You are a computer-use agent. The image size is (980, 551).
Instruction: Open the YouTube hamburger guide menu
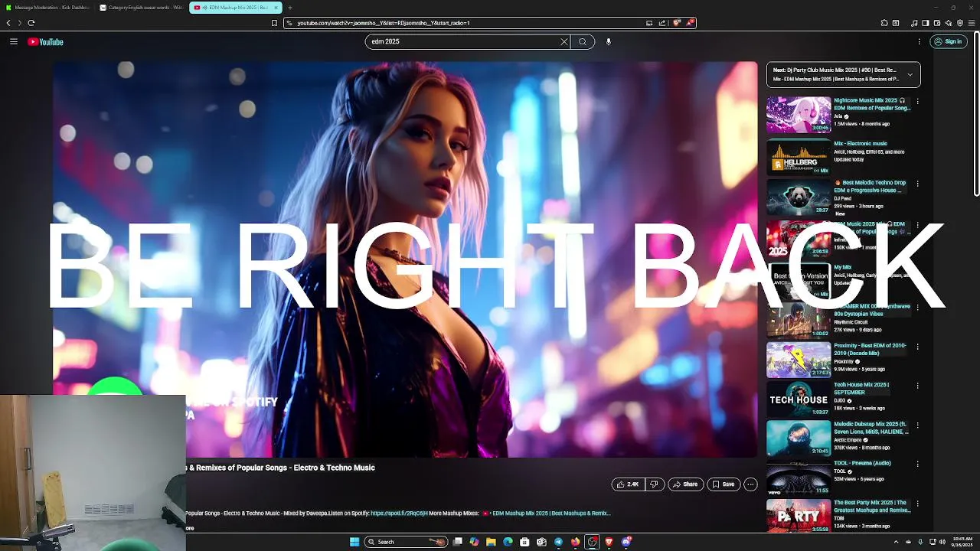point(14,42)
